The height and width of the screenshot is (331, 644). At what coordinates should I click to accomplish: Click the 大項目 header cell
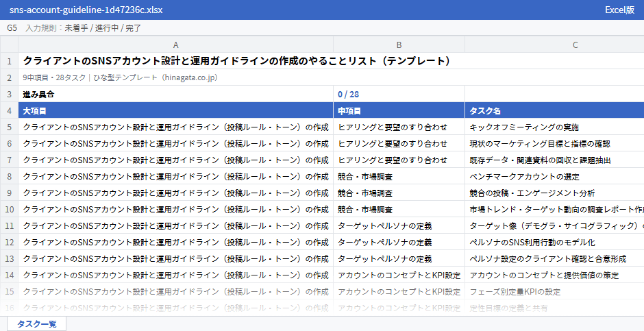click(176, 110)
